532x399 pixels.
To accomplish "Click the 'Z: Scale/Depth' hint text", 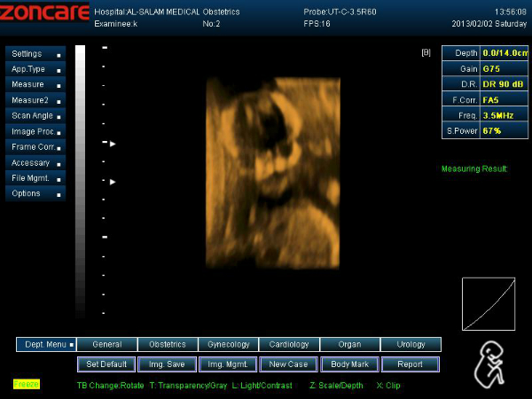I will point(336,386).
